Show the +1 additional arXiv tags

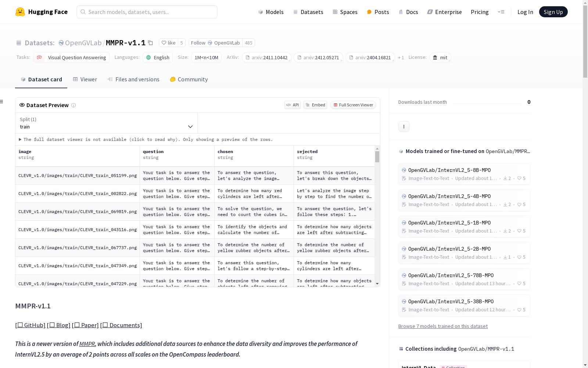coord(401,57)
